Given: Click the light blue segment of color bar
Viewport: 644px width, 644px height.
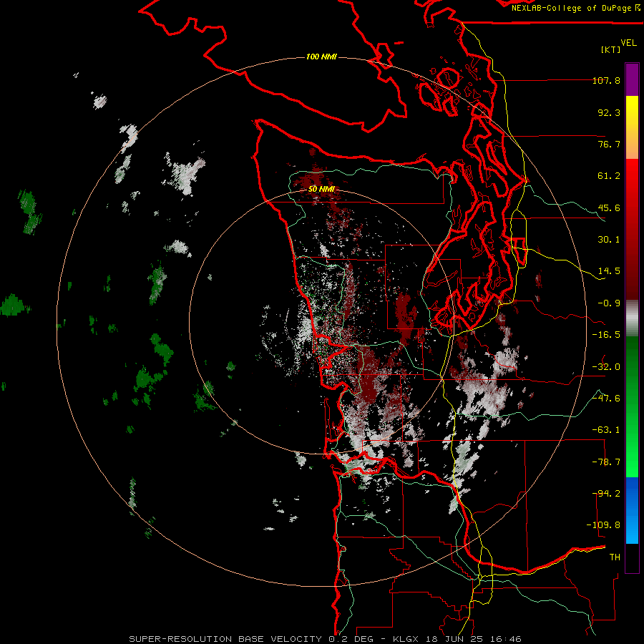Looking at the screenshot, I should (632, 510).
